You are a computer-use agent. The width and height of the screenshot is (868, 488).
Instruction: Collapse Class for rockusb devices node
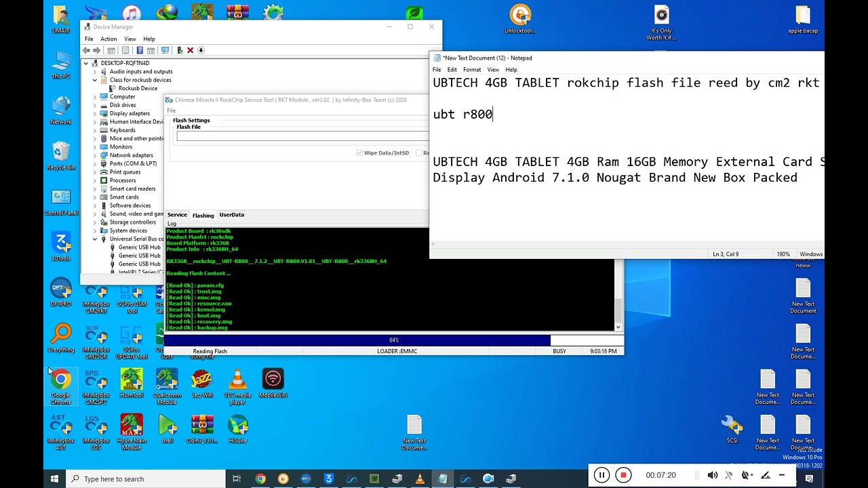(95, 80)
